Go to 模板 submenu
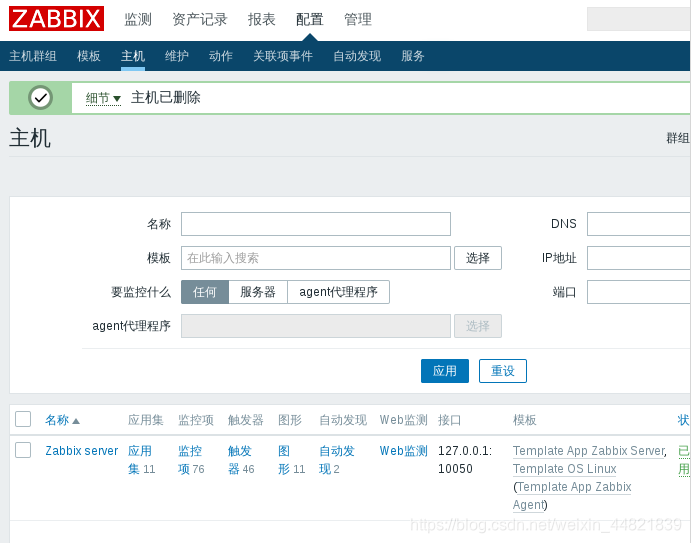Image resolution: width=691 pixels, height=543 pixels. pyautogui.click(x=89, y=56)
